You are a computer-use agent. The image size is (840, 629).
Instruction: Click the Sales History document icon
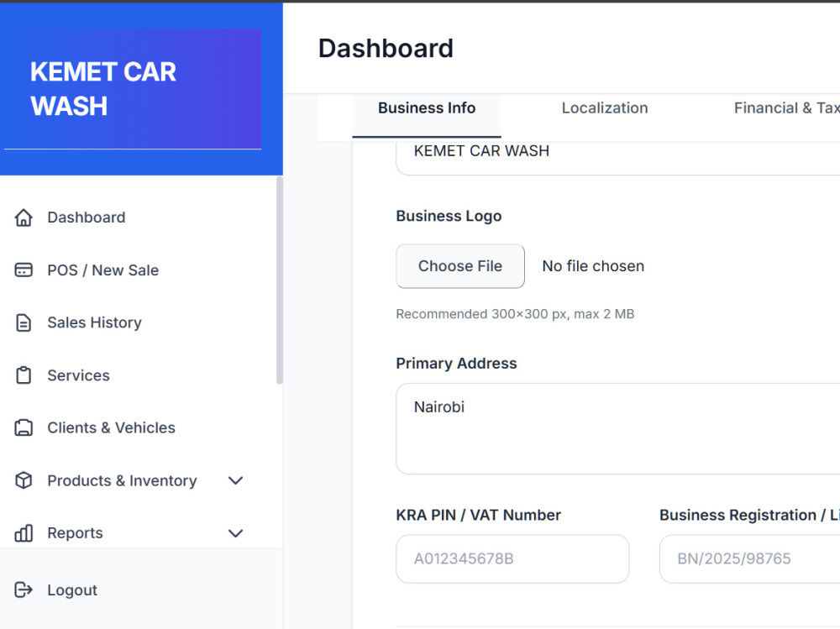point(24,322)
